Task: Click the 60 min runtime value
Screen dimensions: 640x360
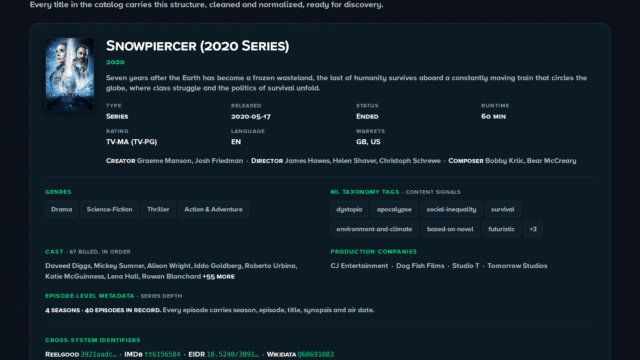Action: pos(493,116)
